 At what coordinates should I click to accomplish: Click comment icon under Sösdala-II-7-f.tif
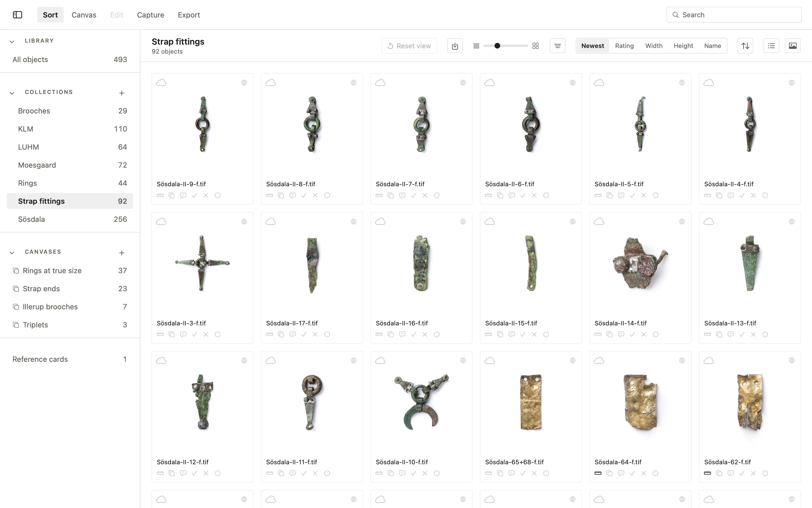[x=402, y=196]
